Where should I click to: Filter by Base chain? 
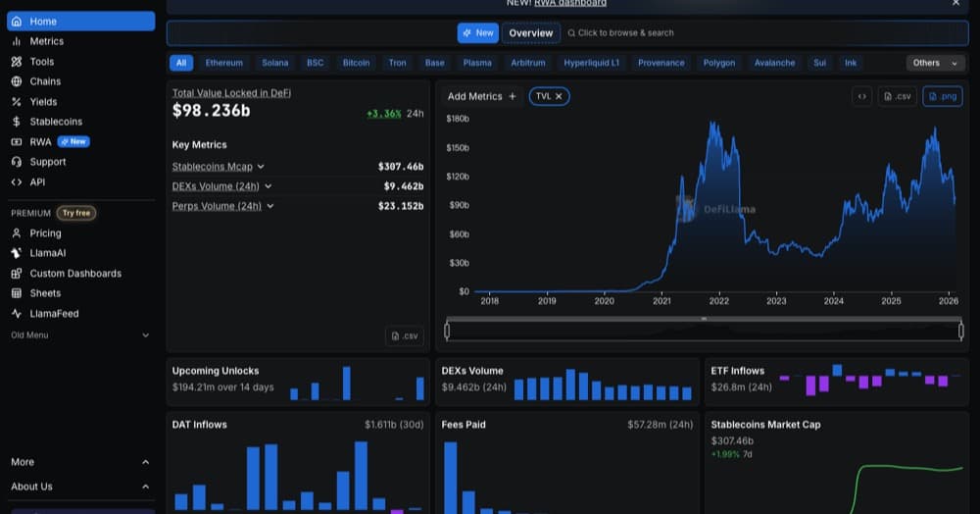point(435,63)
